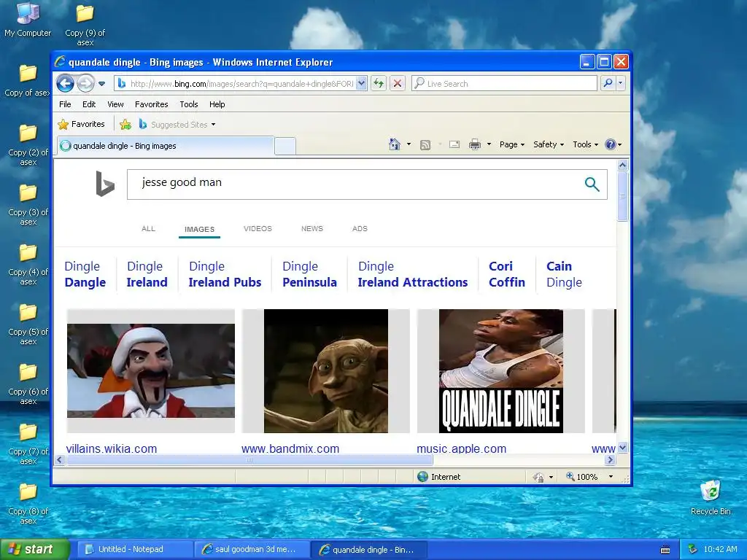Open the Tools command bar dropdown
Screen dimensions: 747x560
[585, 144]
